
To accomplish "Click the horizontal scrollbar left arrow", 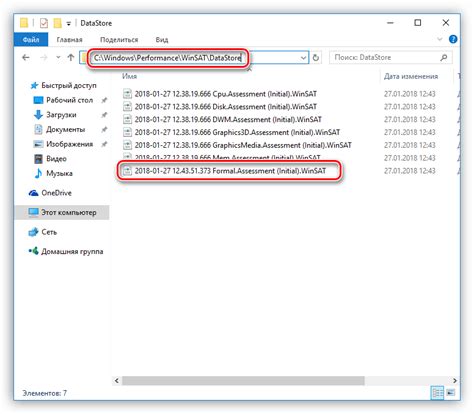I will pyautogui.click(x=117, y=380).
